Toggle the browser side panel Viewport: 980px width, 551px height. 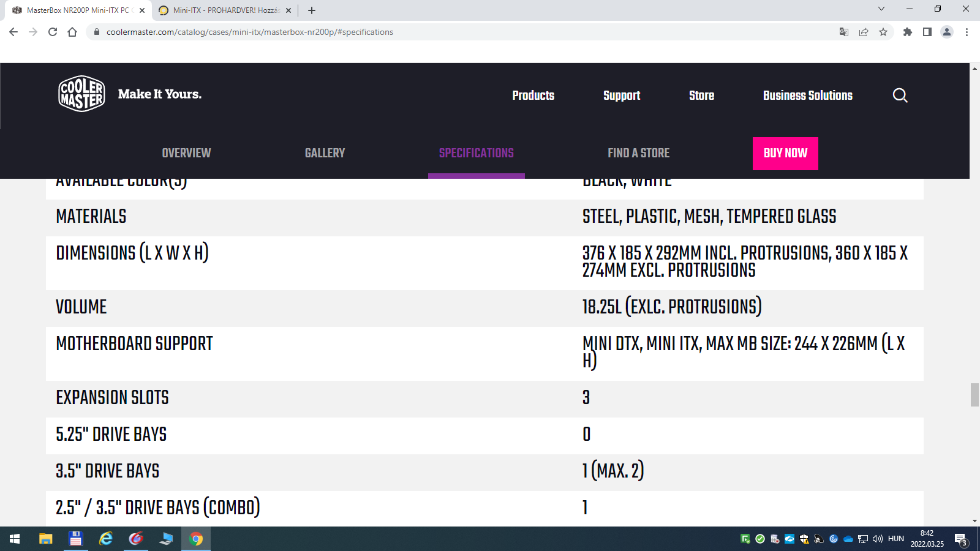pyautogui.click(x=927, y=32)
